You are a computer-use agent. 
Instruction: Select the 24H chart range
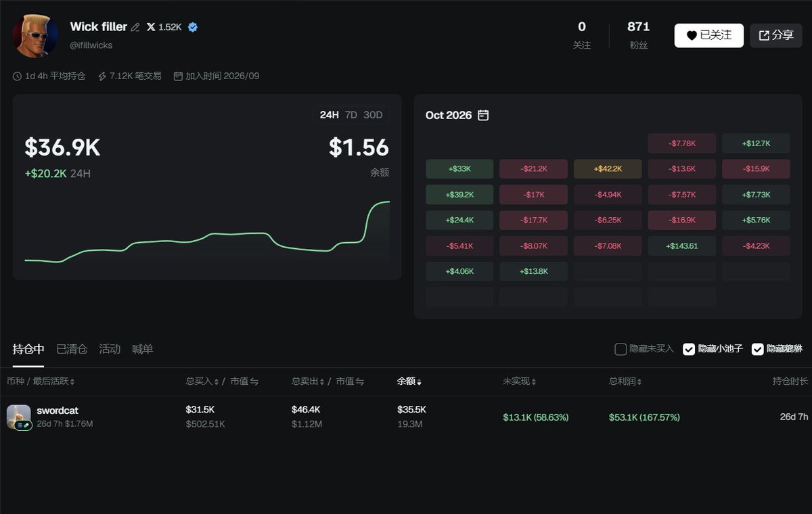pyautogui.click(x=330, y=115)
